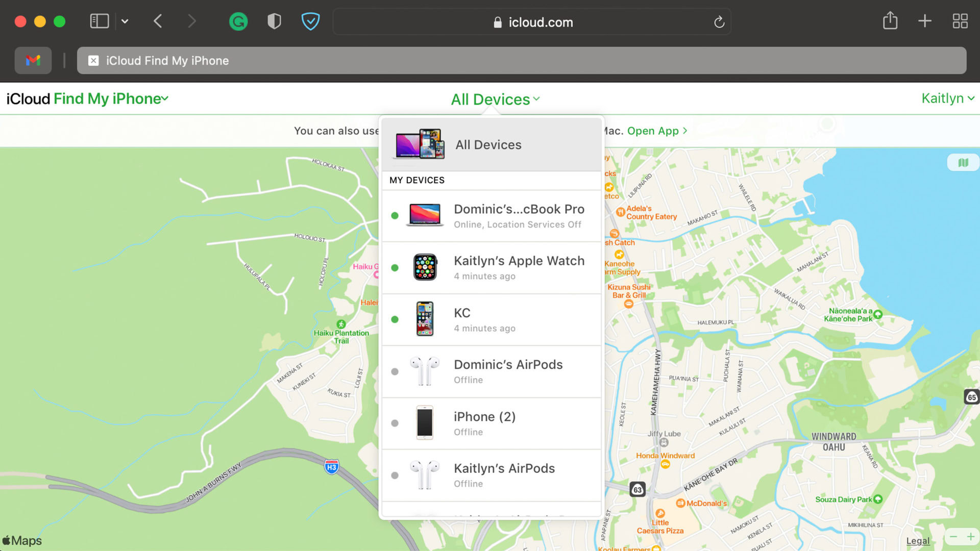Screen dimensions: 980x551
Task: Toggle the Safari sidebar
Action: click(x=100, y=21)
